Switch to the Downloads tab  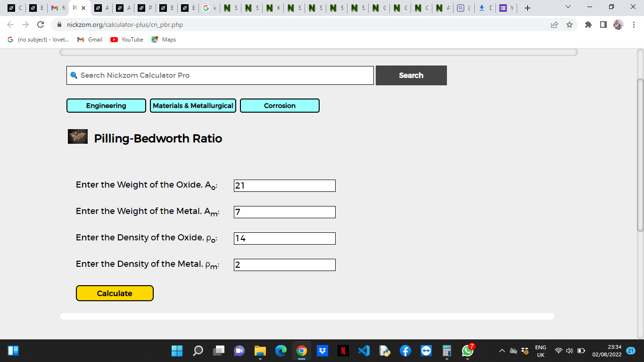click(x=485, y=8)
